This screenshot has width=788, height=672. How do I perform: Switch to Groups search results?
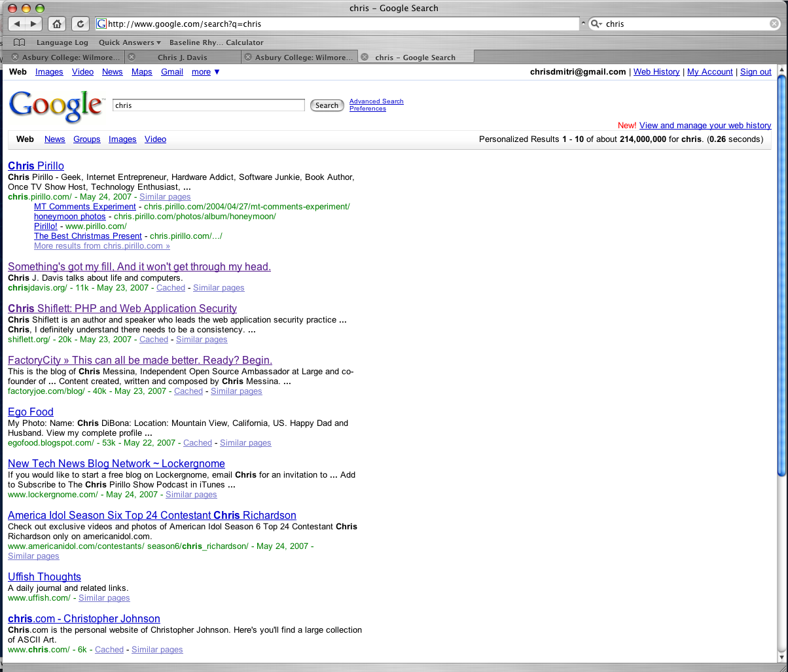click(87, 139)
